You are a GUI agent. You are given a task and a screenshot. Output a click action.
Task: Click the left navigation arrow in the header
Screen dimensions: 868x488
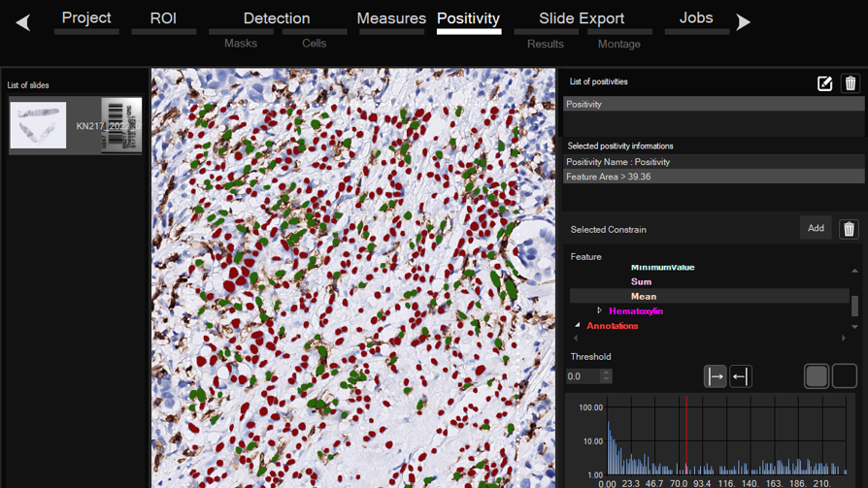pyautogui.click(x=23, y=21)
